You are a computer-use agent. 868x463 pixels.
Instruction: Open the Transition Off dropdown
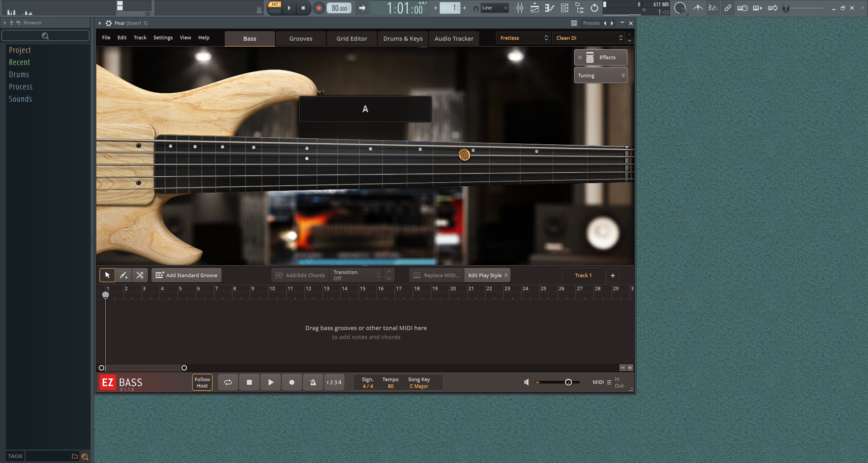click(357, 275)
